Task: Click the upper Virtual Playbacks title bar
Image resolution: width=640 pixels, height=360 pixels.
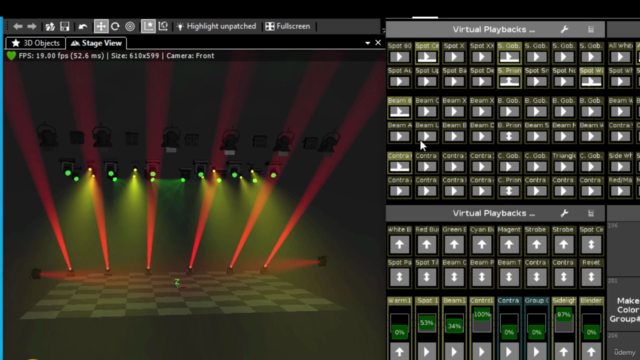Action: click(x=495, y=29)
